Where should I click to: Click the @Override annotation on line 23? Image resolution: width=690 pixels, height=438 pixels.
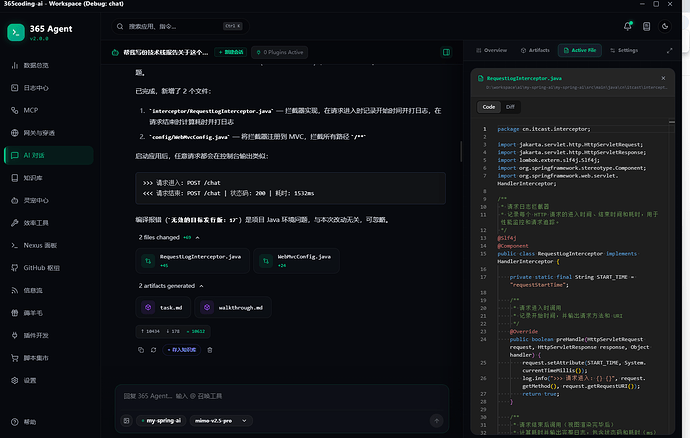(524, 331)
